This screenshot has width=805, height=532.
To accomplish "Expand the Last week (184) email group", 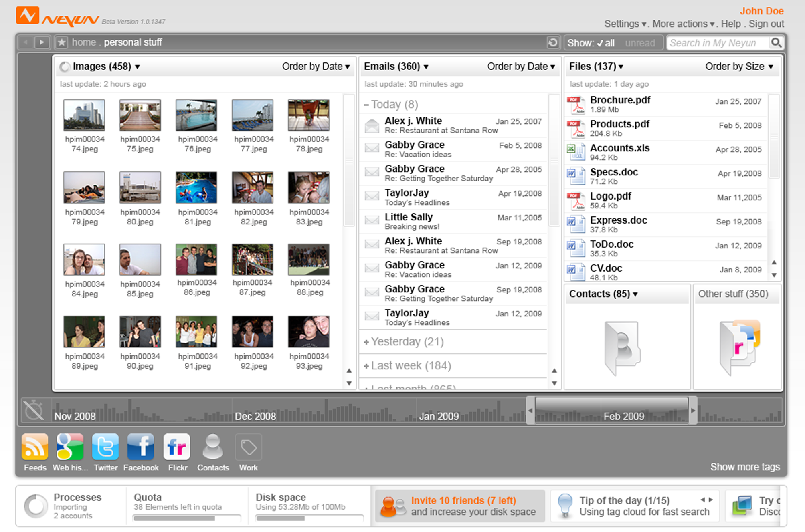I will [x=366, y=366].
